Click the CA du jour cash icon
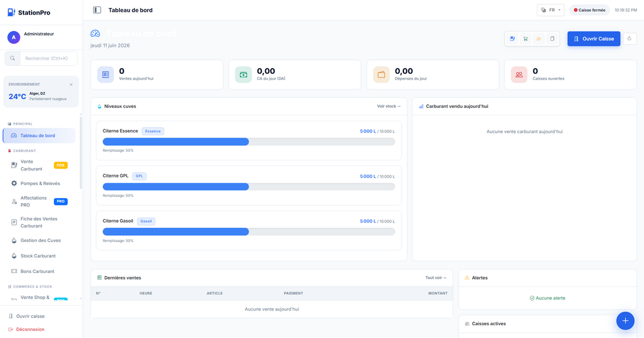The height and width of the screenshot is (338, 644). tap(244, 75)
